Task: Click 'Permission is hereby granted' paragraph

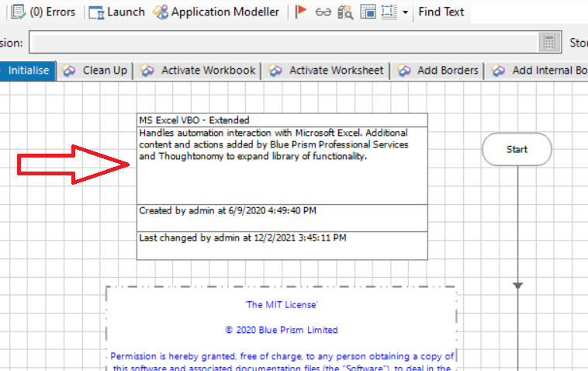Action: coord(282,362)
